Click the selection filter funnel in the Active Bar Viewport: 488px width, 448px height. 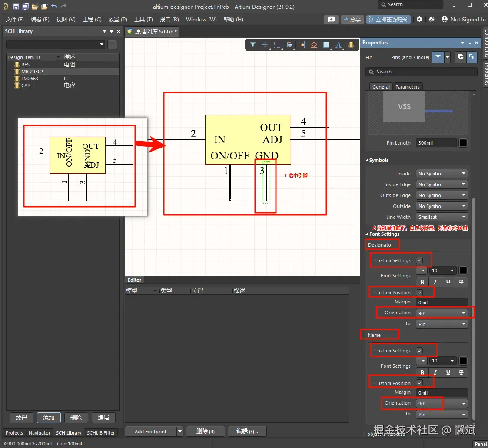pyautogui.click(x=253, y=45)
